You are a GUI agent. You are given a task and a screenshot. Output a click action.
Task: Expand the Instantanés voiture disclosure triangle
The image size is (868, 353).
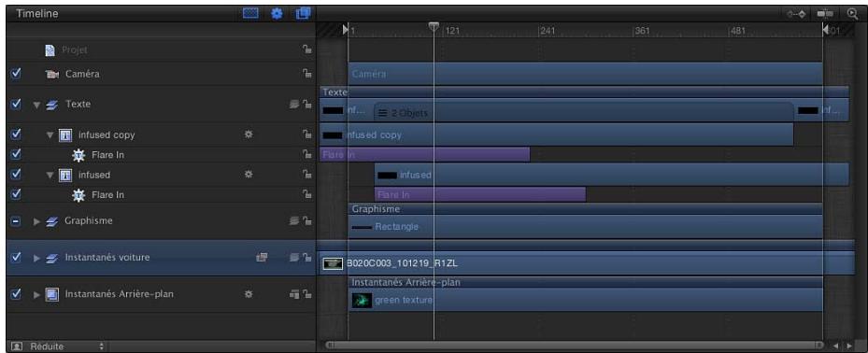37,258
